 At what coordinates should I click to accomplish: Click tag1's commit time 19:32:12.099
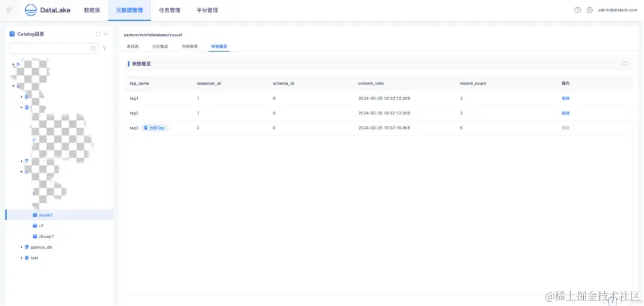coord(384,98)
